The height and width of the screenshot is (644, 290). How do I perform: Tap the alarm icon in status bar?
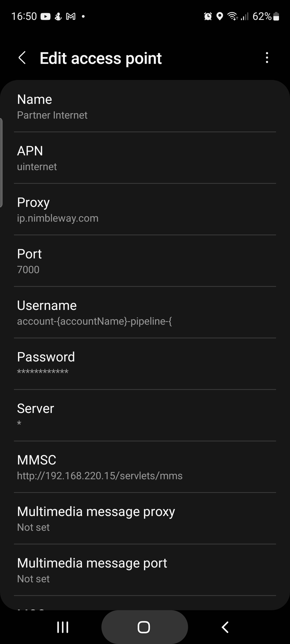pos(208,16)
